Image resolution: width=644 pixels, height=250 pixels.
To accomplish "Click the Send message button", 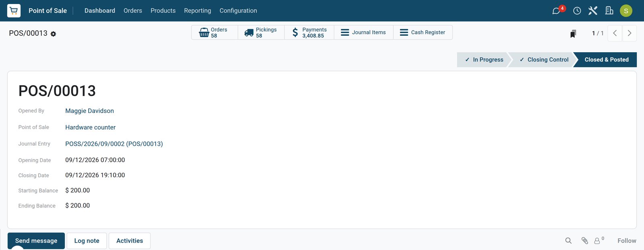I will click(x=36, y=241).
